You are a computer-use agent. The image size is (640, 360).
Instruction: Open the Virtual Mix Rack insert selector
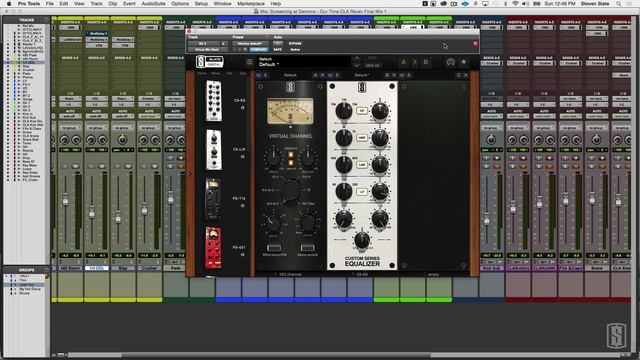tap(207, 49)
